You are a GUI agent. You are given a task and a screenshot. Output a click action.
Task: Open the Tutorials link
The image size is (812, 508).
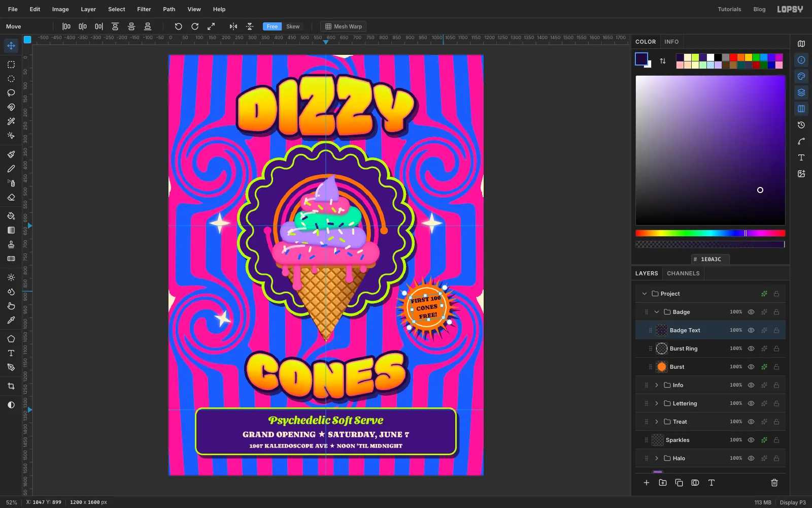point(729,9)
